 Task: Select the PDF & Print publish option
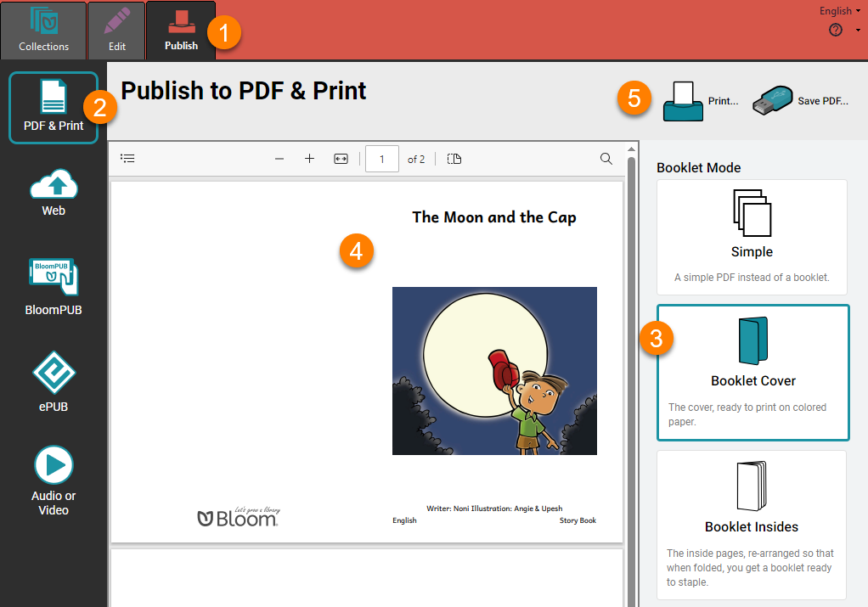[54, 108]
